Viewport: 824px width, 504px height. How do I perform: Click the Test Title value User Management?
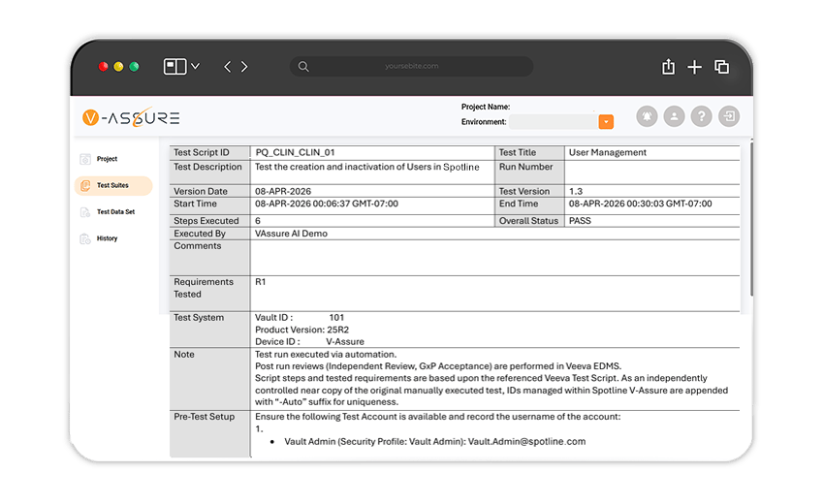608,152
